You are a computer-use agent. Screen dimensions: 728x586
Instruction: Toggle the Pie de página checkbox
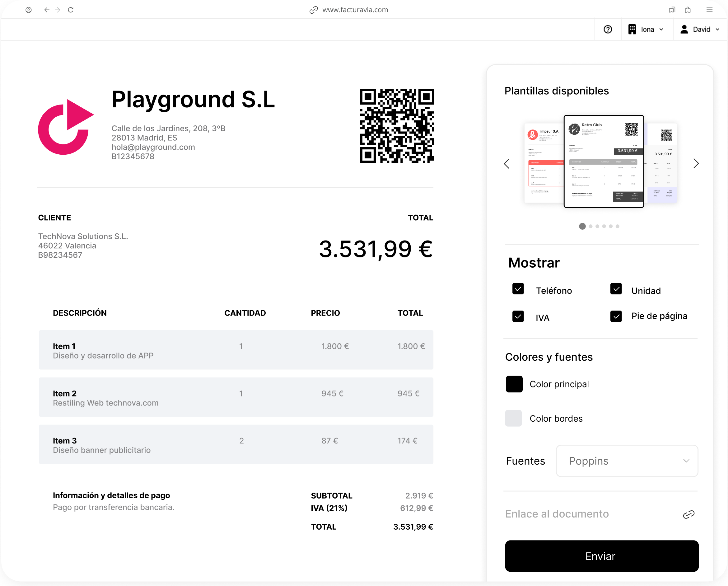[616, 316]
